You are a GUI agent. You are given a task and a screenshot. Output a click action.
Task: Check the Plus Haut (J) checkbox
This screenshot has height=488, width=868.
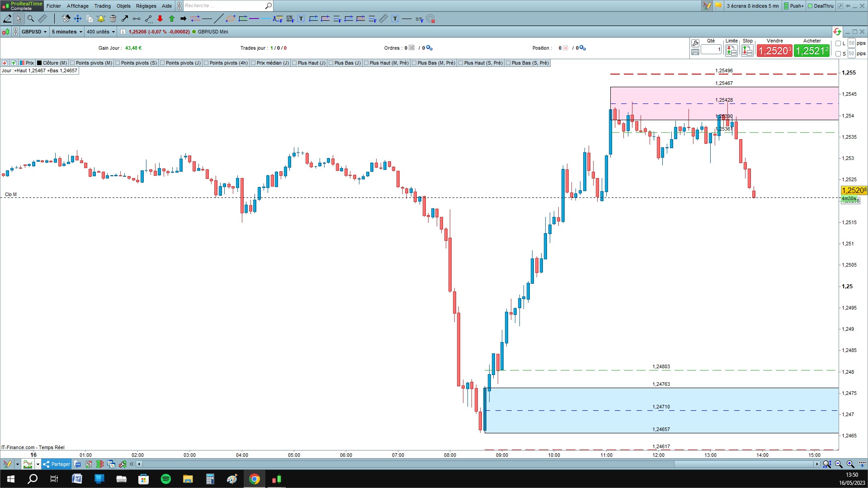[294, 63]
